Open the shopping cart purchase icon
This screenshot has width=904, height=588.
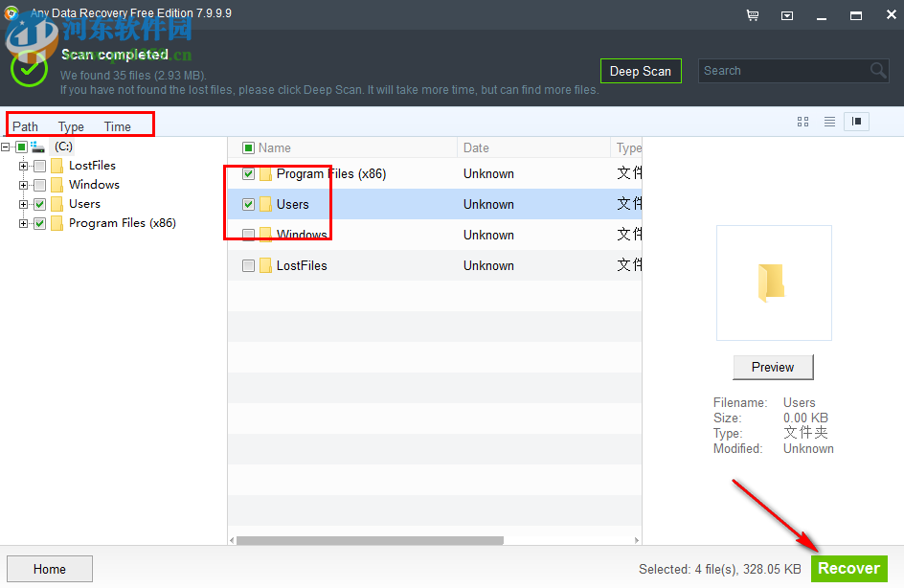(753, 15)
